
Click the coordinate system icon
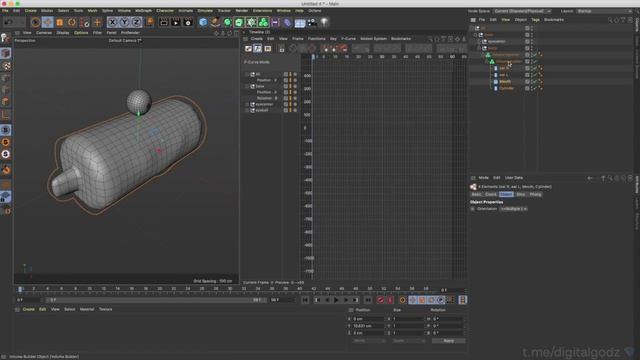pyautogui.click(x=149, y=22)
